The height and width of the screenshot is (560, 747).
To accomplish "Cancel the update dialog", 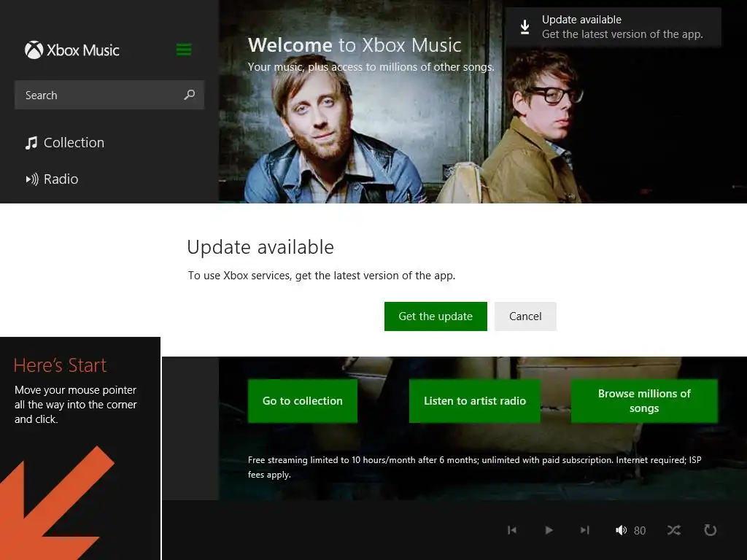I will [525, 316].
